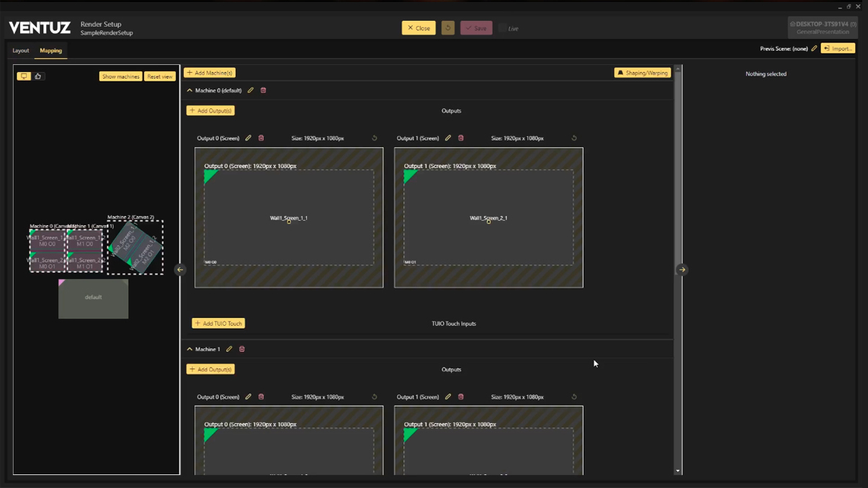This screenshot has height=488, width=868.
Task: Select Wall1_Screen_1_2 M1 O0 in layout preview
Action: [85, 240]
